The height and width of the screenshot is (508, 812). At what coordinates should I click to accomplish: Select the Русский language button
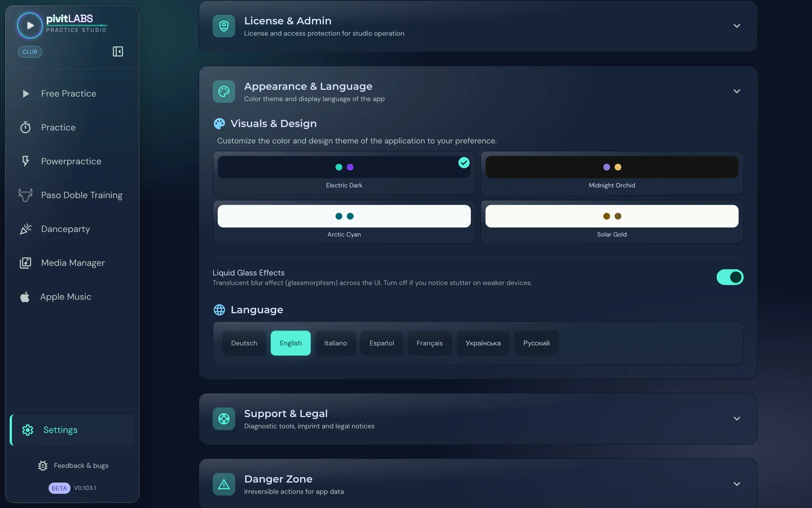tap(536, 343)
